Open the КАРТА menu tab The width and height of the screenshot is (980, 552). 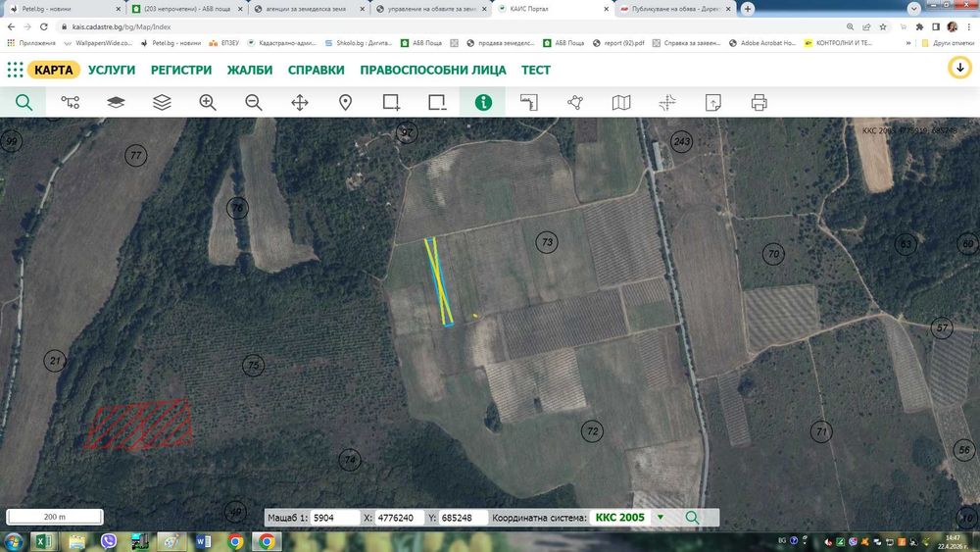(x=54, y=70)
